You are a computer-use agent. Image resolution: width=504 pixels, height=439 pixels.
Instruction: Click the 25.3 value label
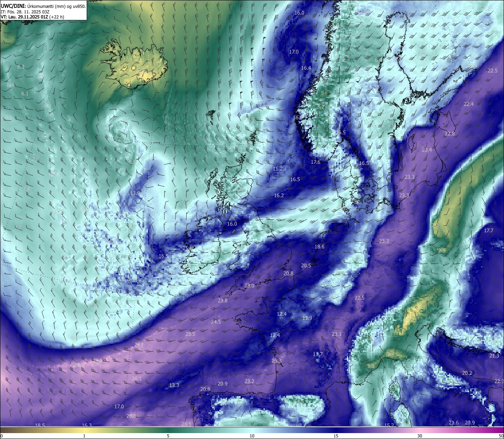tap(276, 361)
